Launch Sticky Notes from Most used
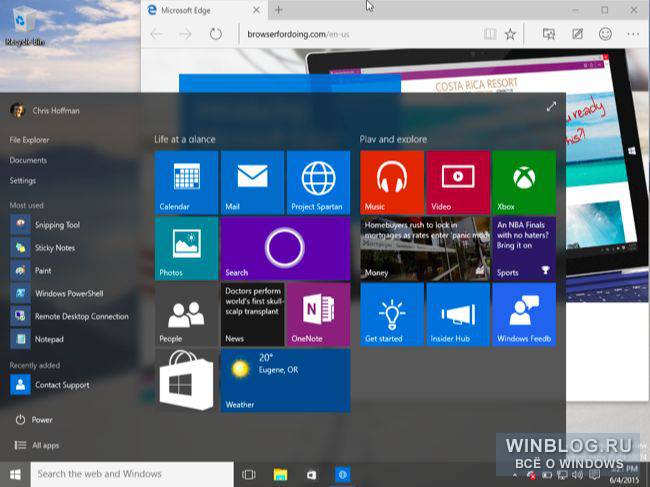 coord(43,248)
